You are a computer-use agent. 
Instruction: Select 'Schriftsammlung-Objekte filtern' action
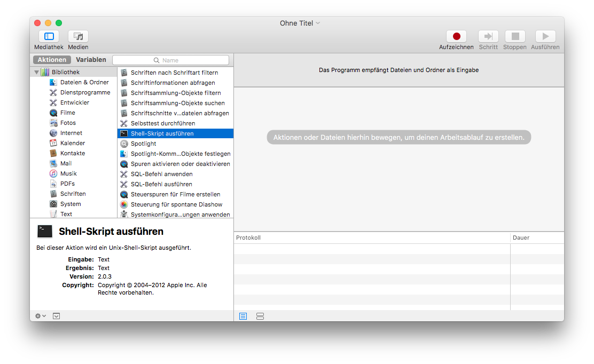coord(175,93)
